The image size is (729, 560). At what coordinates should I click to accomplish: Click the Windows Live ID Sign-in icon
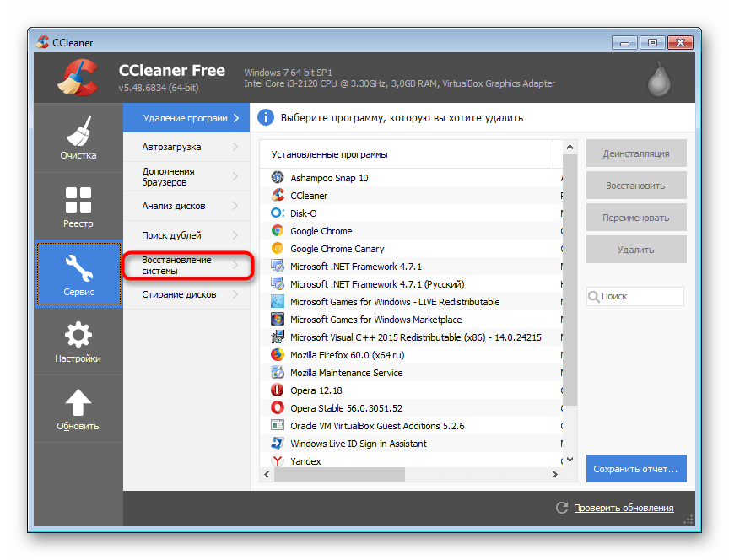pyautogui.click(x=278, y=443)
